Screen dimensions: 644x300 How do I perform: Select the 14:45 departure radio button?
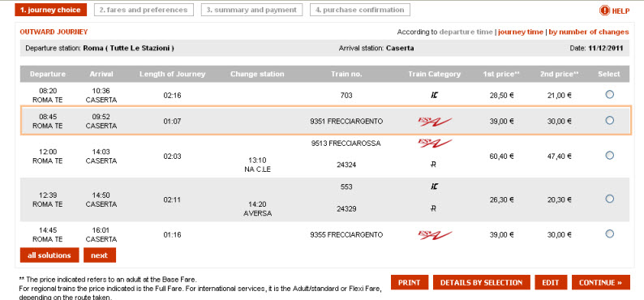click(x=609, y=234)
